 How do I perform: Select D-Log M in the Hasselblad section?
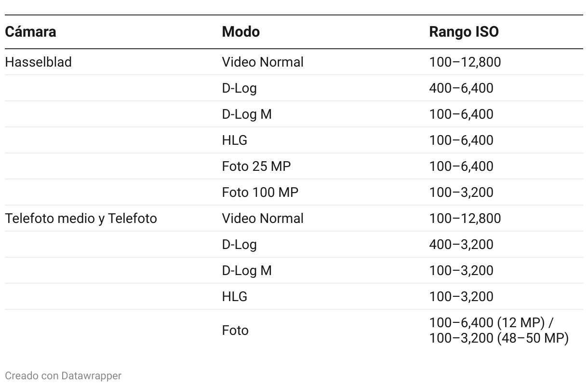247,114
